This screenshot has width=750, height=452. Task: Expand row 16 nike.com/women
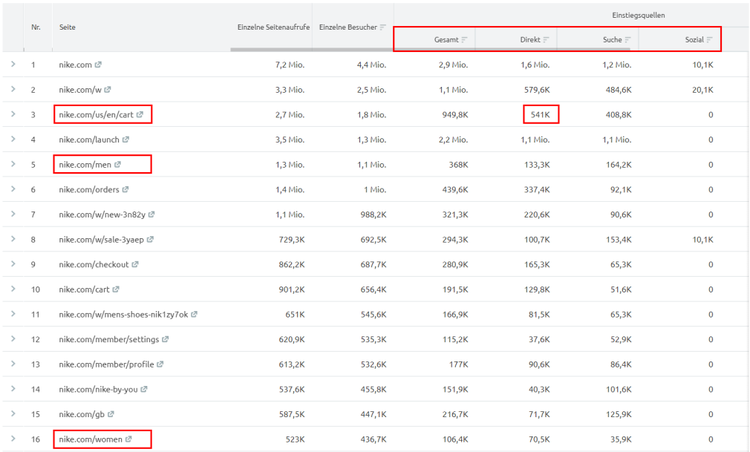(13, 438)
